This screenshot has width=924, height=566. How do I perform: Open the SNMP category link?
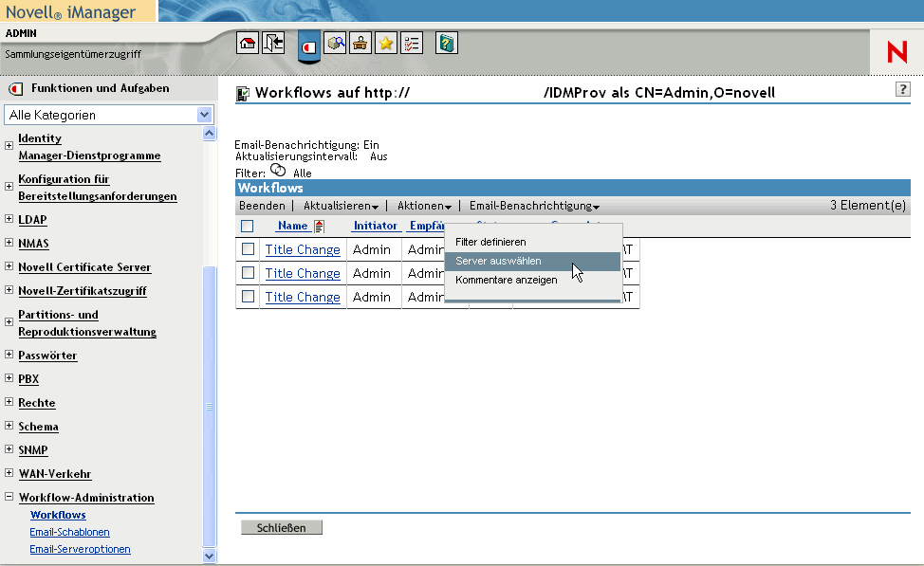(x=33, y=450)
